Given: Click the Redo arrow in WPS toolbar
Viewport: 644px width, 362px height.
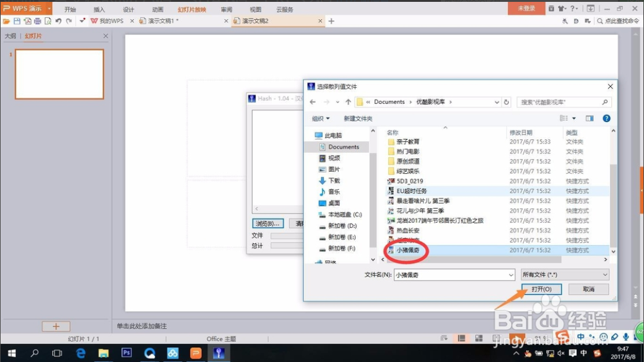Looking at the screenshot, I should pyautogui.click(x=69, y=21).
